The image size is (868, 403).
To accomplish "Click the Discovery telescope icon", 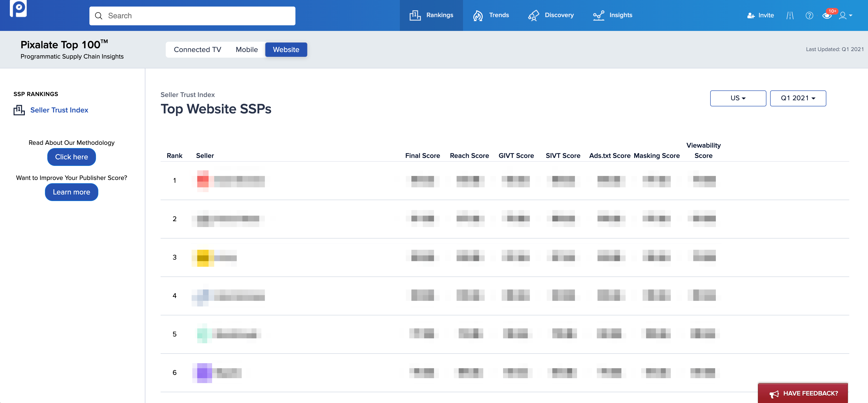I will pyautogui.click(x=533, y=15).
